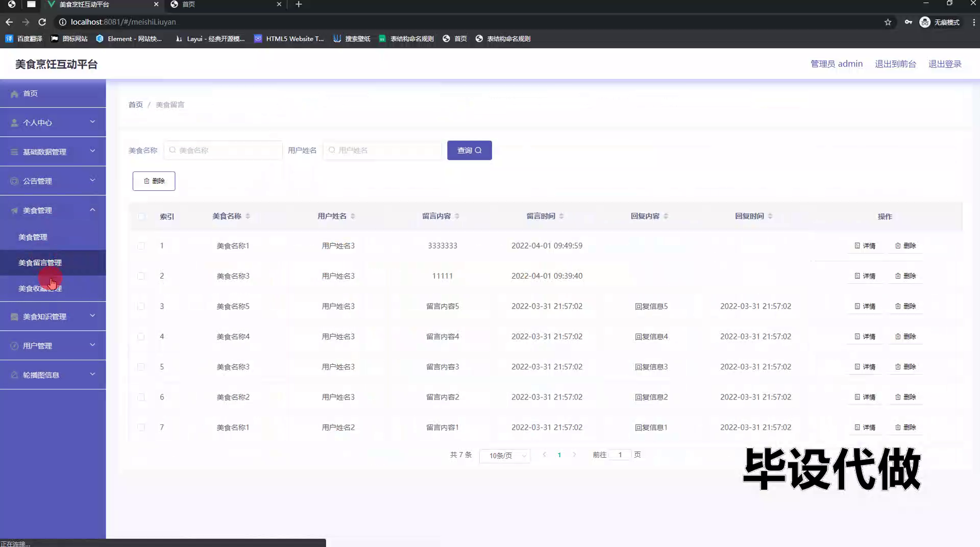The height and width of the screenshot is (547, 980).
Task: Sort table by 回复时间 column arrows
Action: [x=770, y=216]
